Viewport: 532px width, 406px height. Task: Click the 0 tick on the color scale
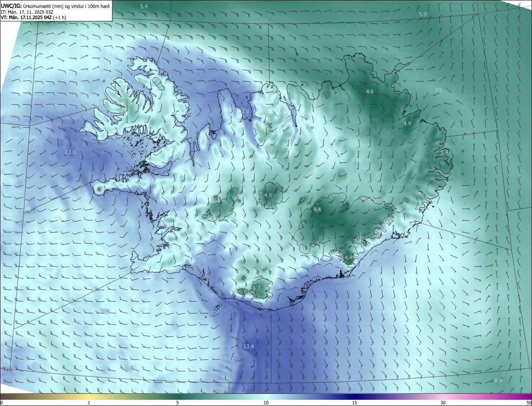[2, 403]
